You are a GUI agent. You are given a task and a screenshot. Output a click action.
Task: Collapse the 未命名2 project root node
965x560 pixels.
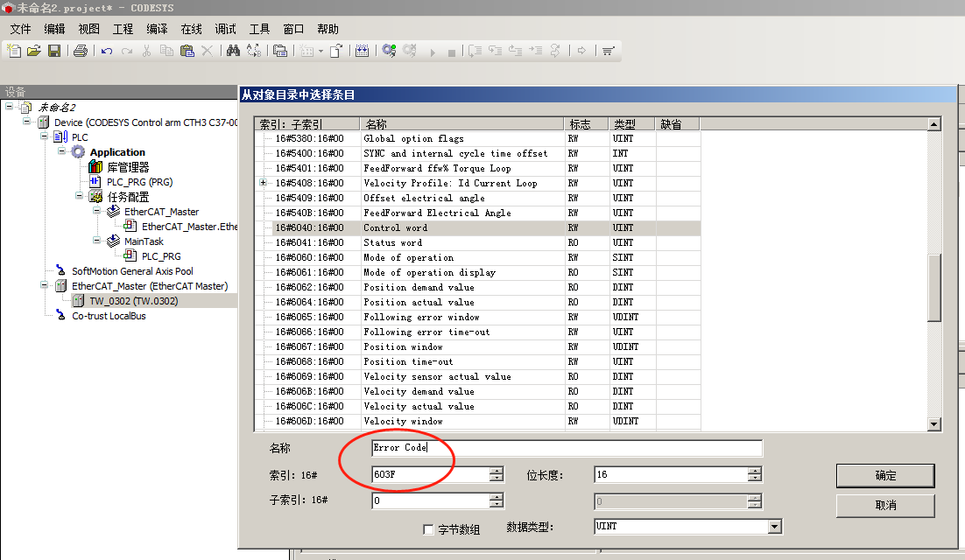pos(10,107)
